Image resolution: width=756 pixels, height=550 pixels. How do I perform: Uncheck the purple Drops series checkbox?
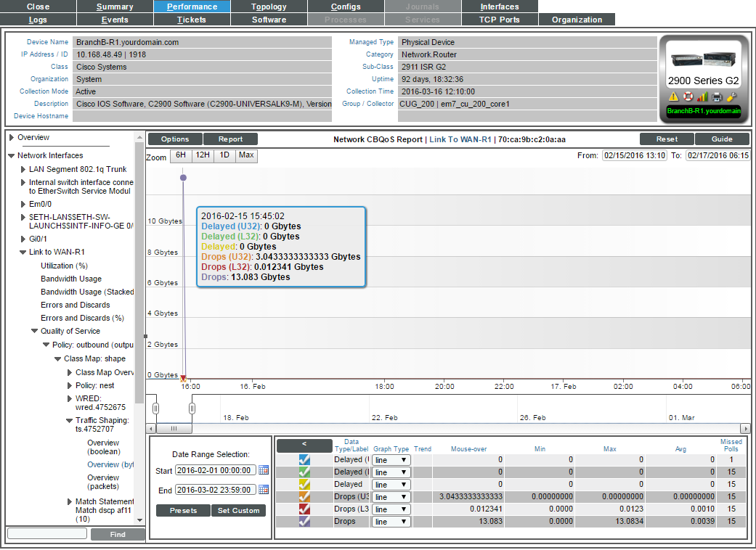pyautogui.click(x=304, y=522)
